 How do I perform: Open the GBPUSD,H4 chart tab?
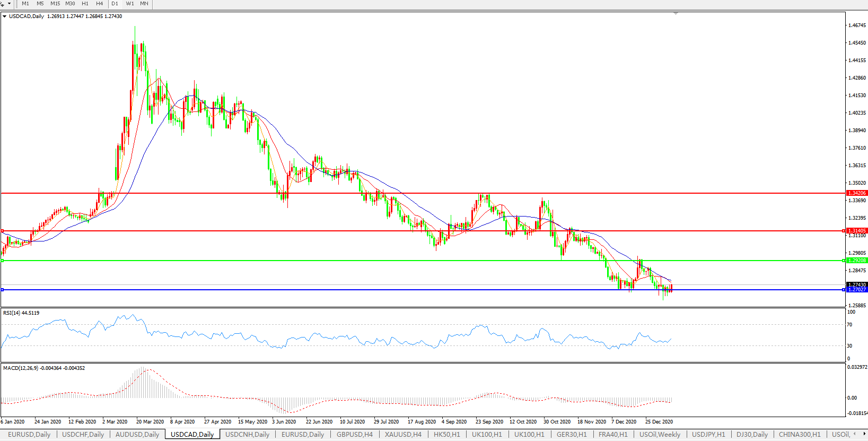coord(354,434)
